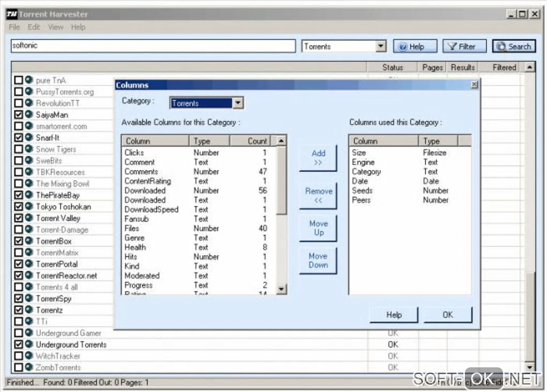Click the globe icon beside Torrents 4 all

click(29, 287)
